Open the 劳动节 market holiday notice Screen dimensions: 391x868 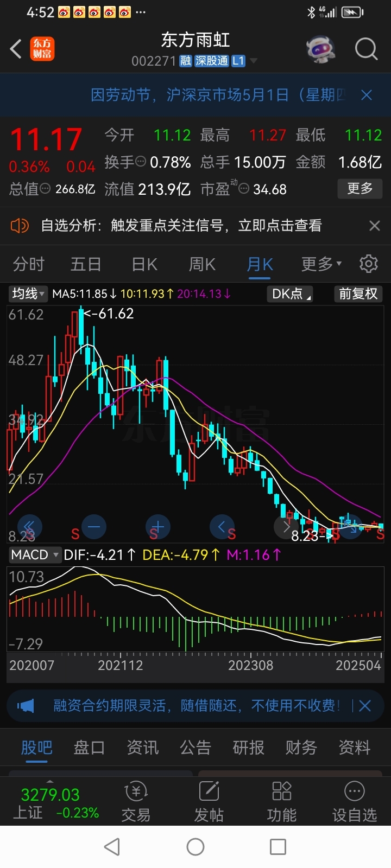217,95
